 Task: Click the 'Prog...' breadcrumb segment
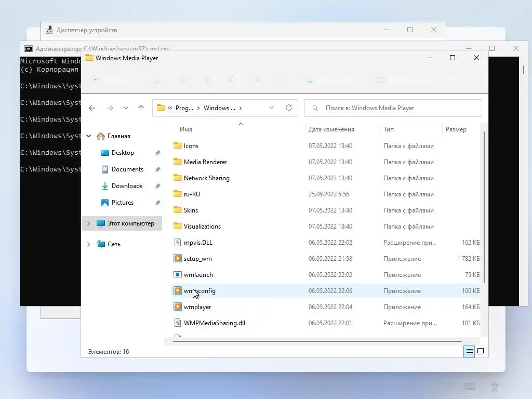(184, 108)
